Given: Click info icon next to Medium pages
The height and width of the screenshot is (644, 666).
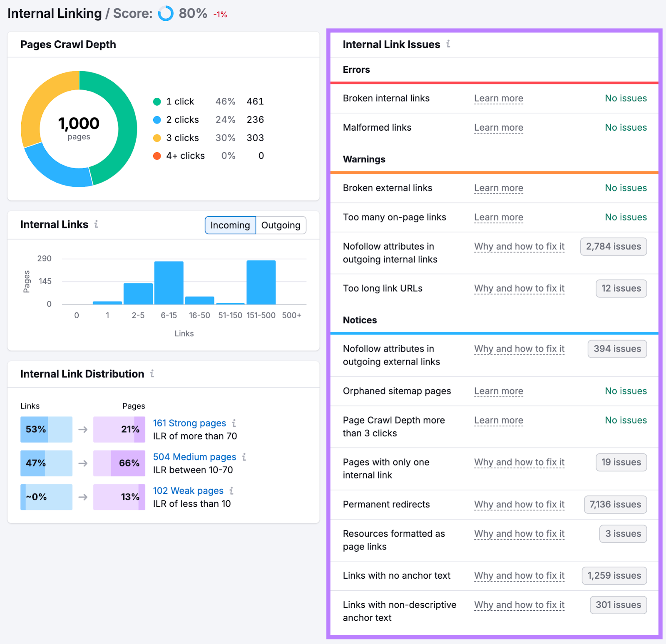Looking at the screenshot, I should point(244,457).
